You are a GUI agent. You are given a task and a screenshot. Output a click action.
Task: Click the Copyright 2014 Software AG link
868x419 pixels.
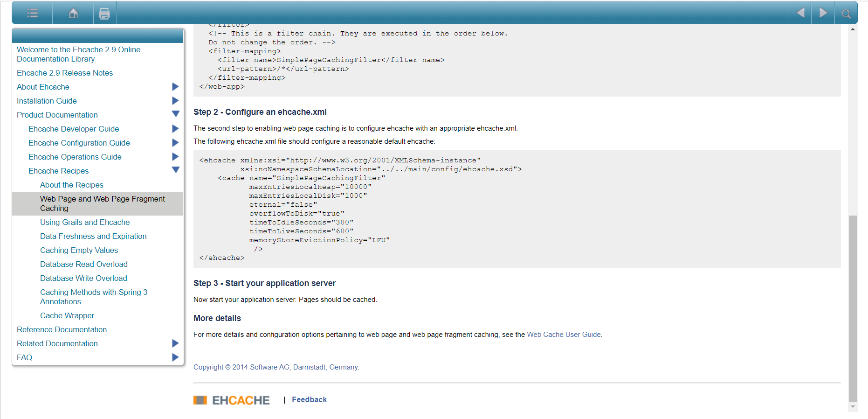coord(276,367)
